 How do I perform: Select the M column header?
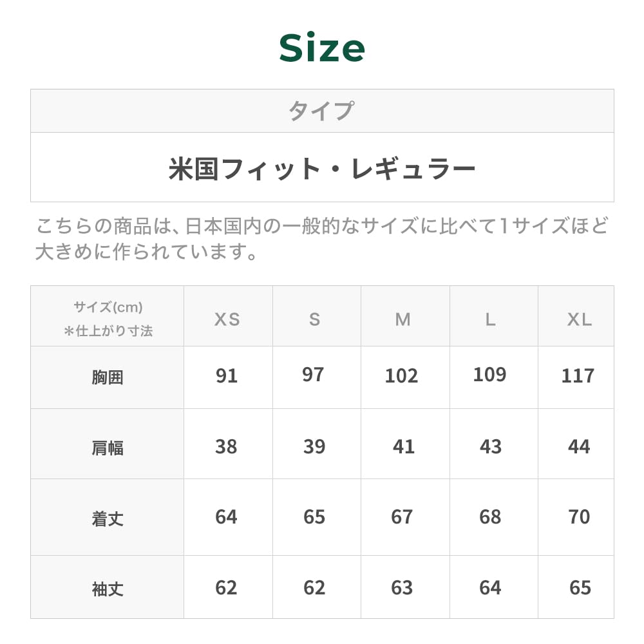pyautogui.click(x=402, y=319)
